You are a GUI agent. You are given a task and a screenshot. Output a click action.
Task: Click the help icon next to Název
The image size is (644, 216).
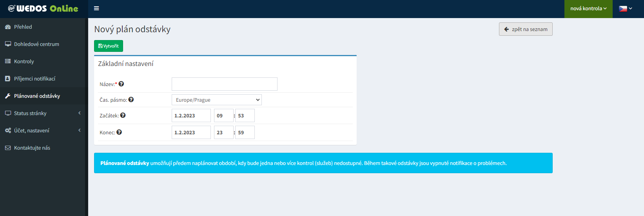[x=121, y=84]
